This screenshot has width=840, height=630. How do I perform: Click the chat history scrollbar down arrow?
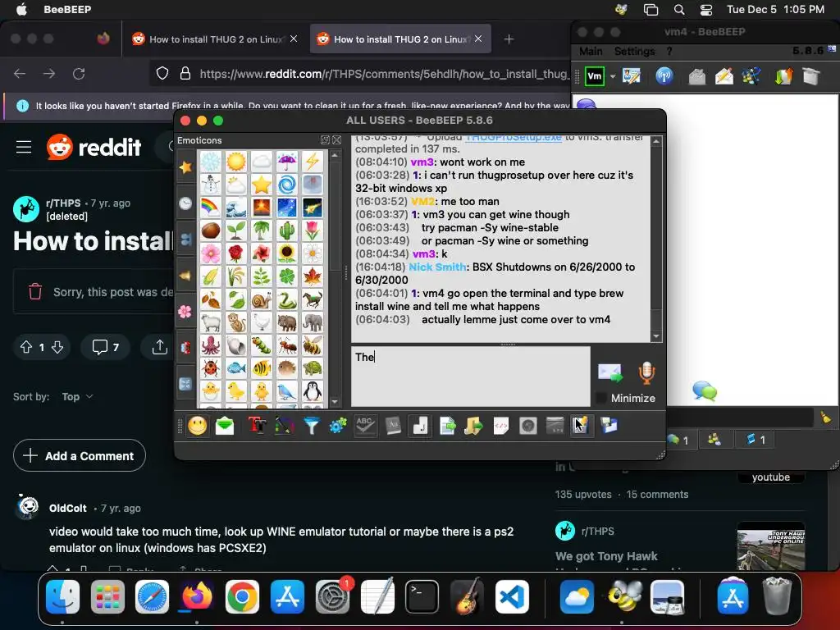tap(656, 336)
